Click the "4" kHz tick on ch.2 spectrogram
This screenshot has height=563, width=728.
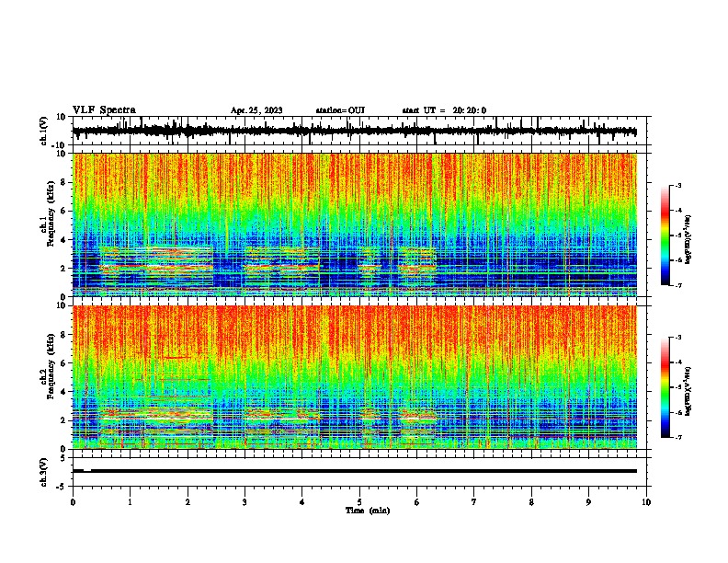63,392
